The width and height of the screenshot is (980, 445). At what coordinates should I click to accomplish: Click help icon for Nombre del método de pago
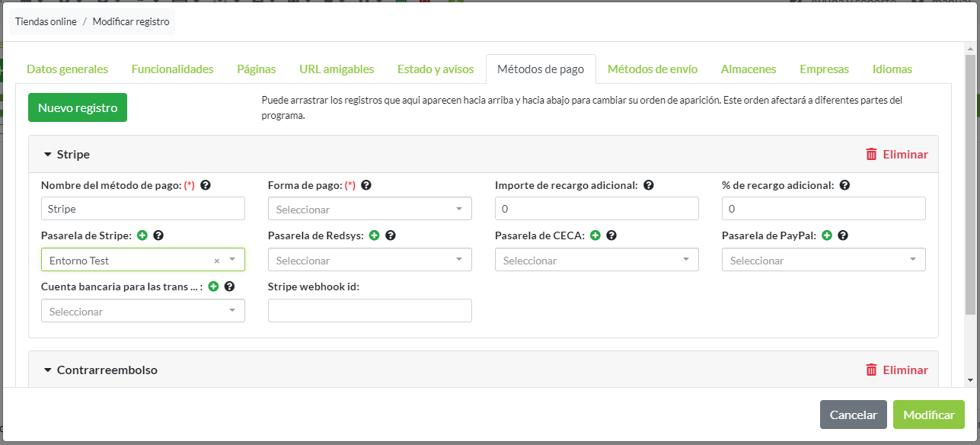tap(206, 185)
